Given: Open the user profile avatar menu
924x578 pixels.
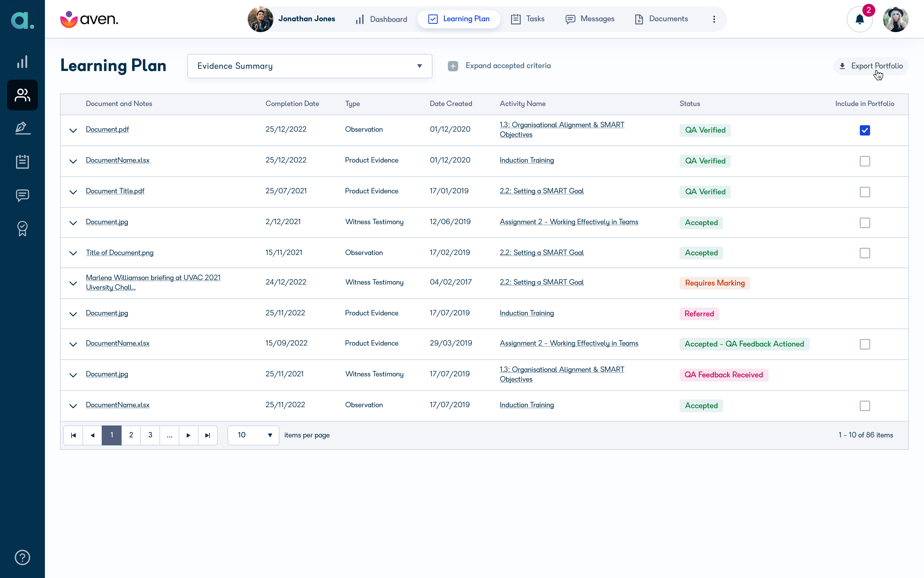Looking at the screenshot, I should click(895, 19).
